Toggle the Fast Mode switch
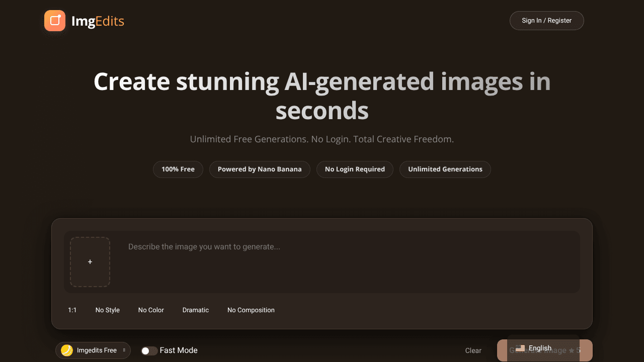 point(149,351)
